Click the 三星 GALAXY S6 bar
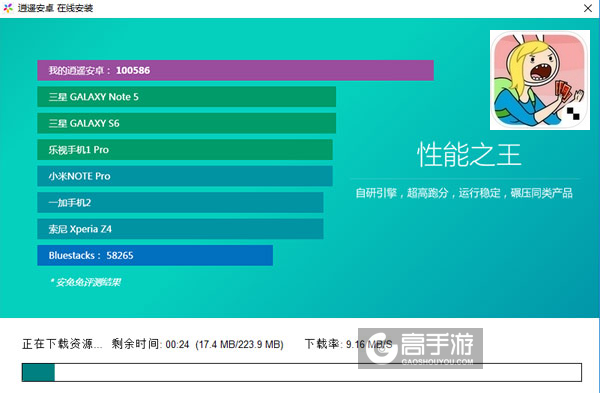 pos(186,123)
